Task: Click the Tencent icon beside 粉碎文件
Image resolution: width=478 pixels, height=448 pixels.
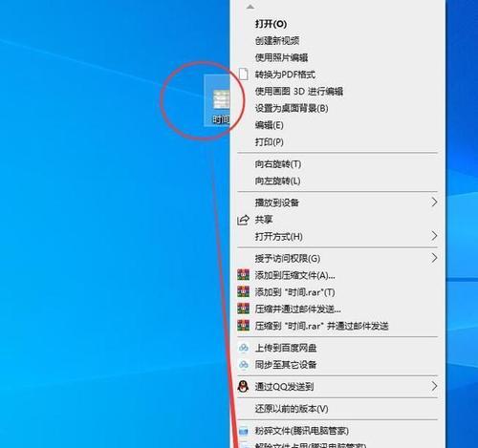Action: coord(244,432)
